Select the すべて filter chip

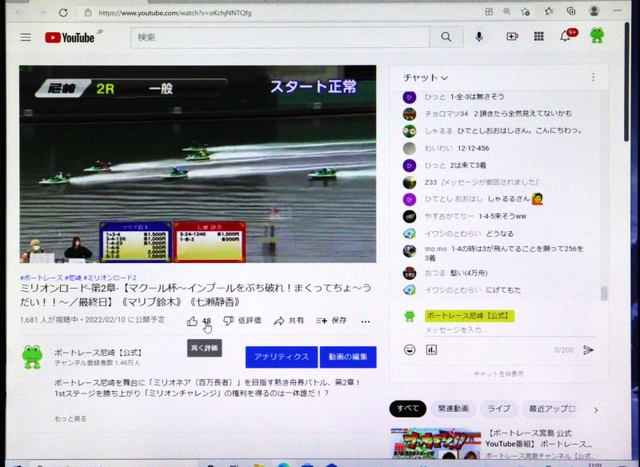click(408, 408)
